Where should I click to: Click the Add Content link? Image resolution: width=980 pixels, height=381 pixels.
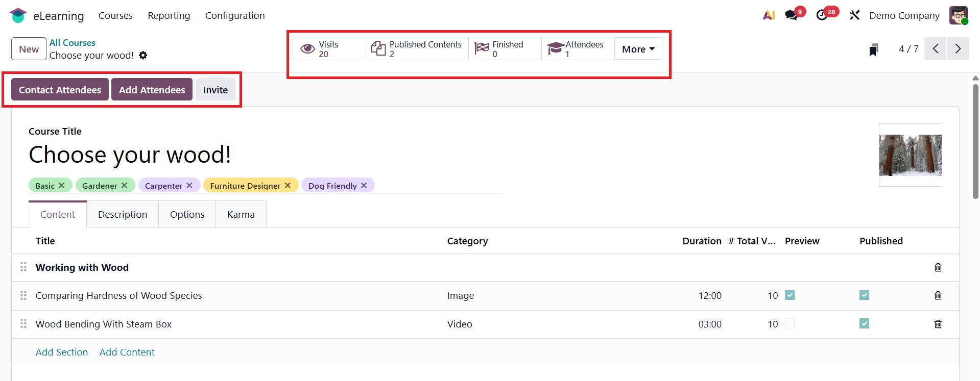(127, 352)
